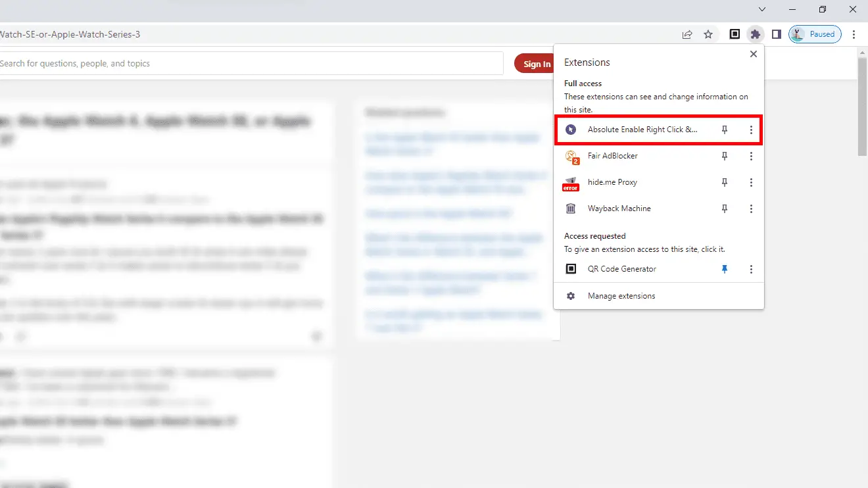The height and width of the screenshot is (488, 868).
Task: Select Manage extensions menu entry
Action: (621, 296)
